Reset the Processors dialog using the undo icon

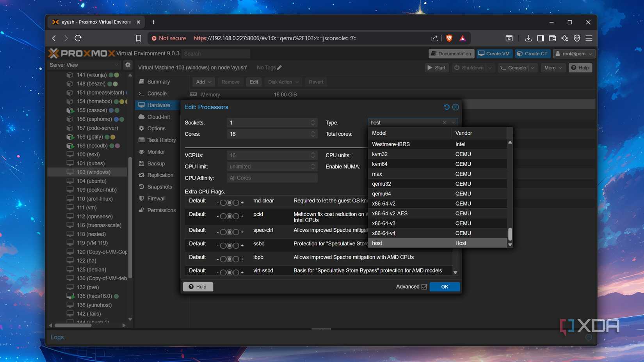(x=446, y=106)
